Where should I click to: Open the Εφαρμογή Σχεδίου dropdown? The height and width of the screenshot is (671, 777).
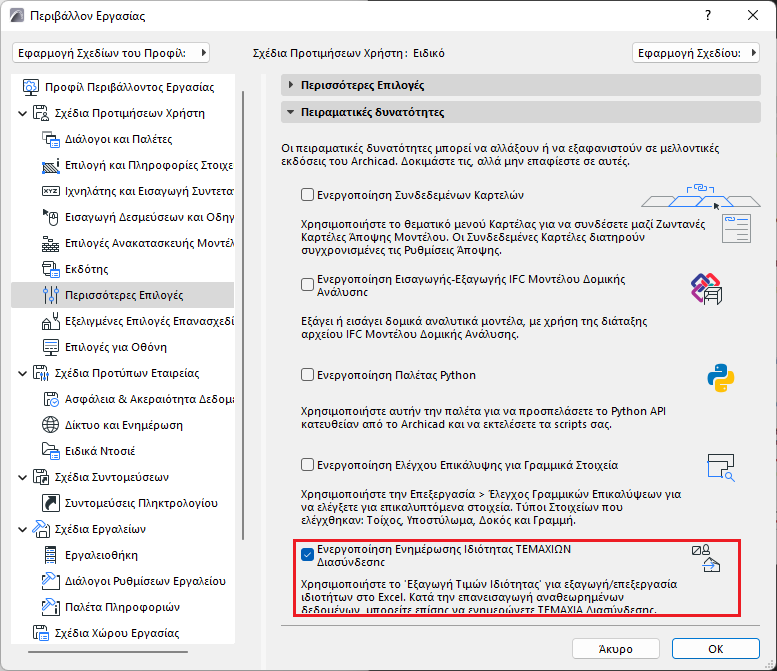[x=696, y=53]
